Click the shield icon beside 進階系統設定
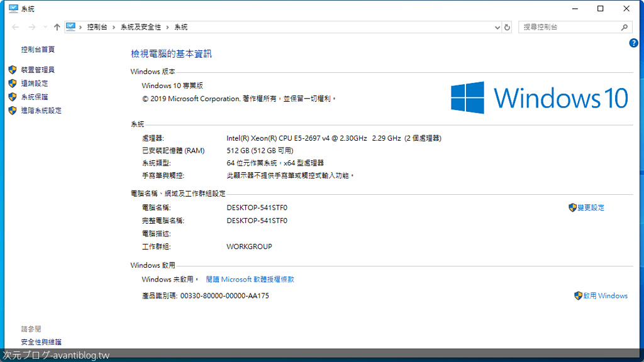644x362 pixels. point(13,111)
